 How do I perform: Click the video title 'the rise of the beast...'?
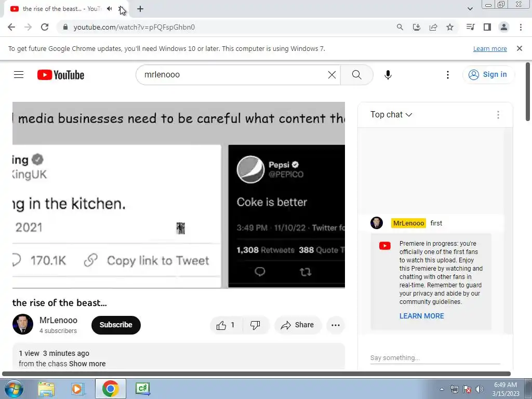(60, 303)
